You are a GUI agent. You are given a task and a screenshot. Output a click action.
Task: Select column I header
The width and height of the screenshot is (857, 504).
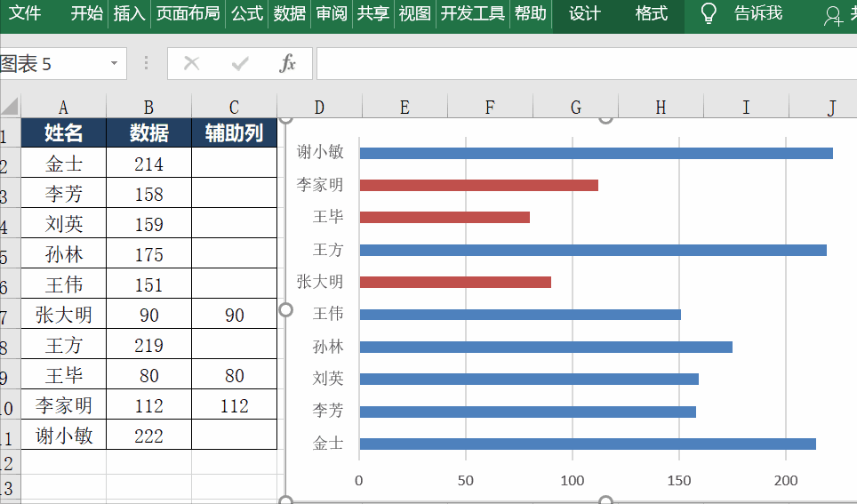(746, 108)
